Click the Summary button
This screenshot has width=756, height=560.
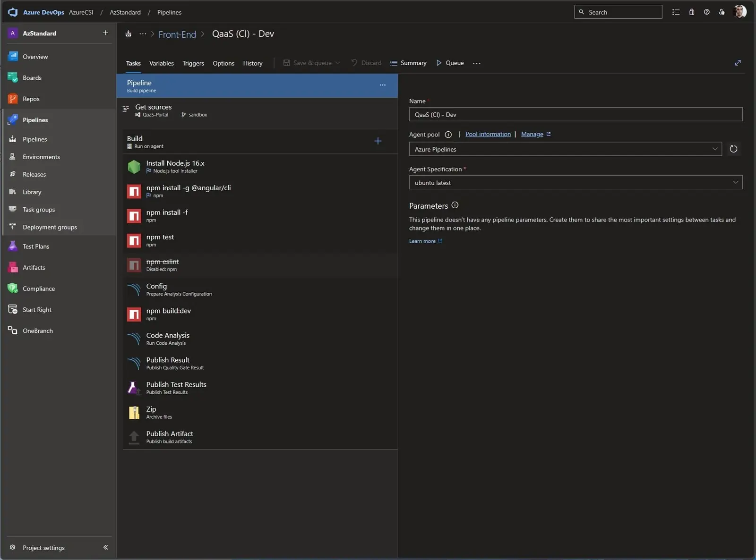coord(409,63)
